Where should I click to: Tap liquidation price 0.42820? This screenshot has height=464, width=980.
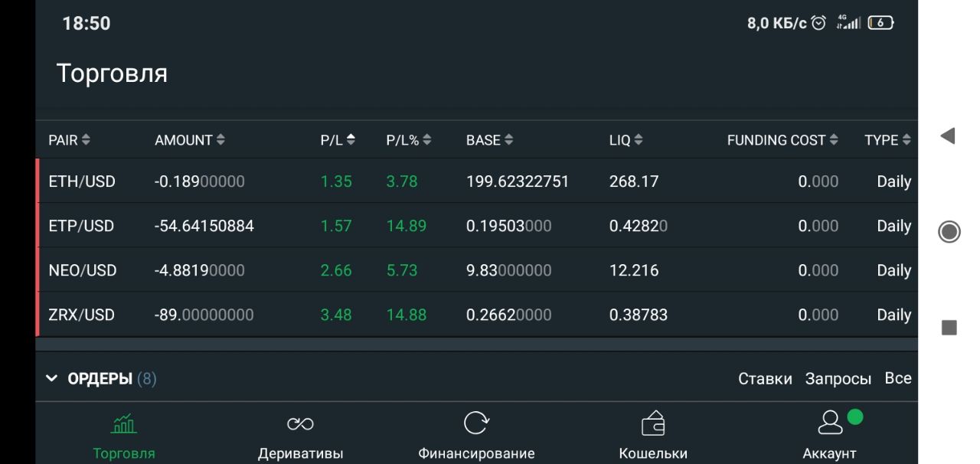(639, 226)
